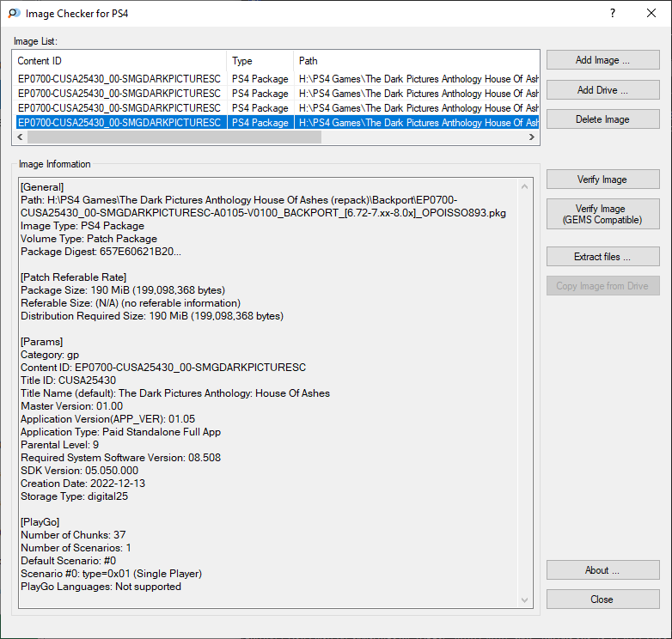Image resolution: width=672 pixels, height=639 pixels.
Task: Click 'Category: gp' line
Action: pyautogui.click(x=50, y=355)
